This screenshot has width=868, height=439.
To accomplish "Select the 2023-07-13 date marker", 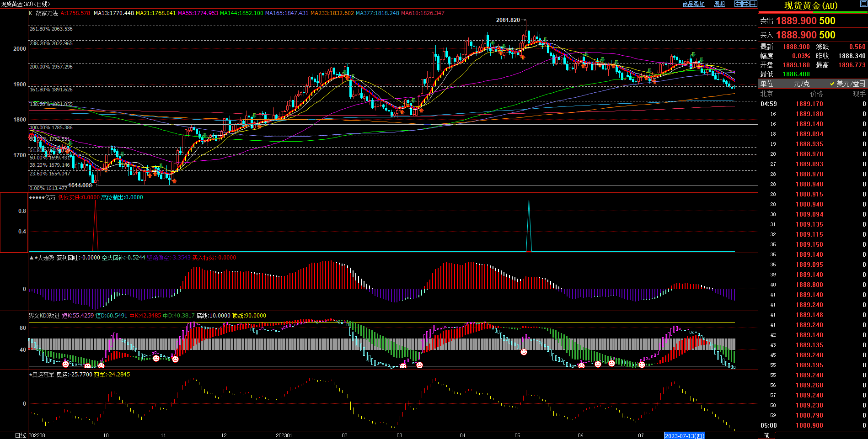I will (684, 436).
